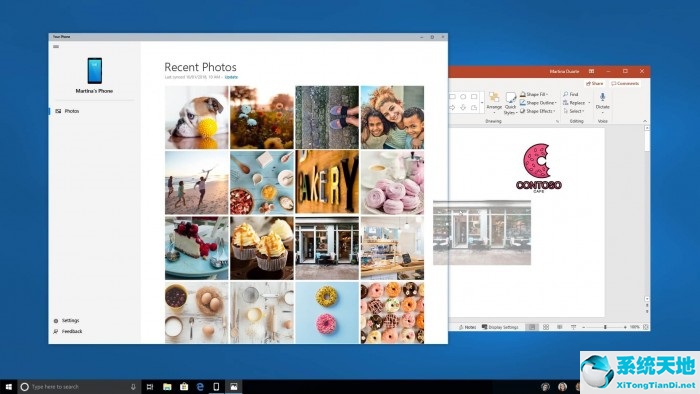The width and height of the screenshot is (700, 394).
Task: Choose the oval shape in gallery
Action: tap(463, 96)
